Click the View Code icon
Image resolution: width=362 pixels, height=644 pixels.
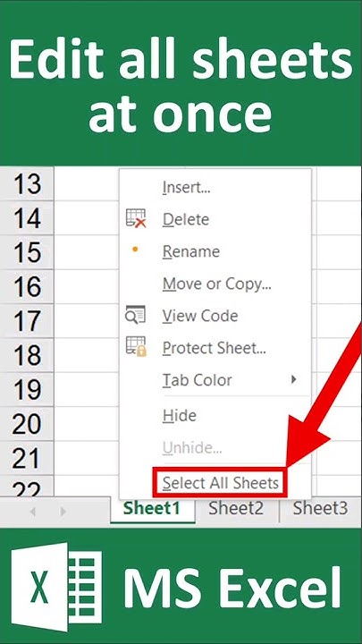pyautogui.click(x=136, y=315)
